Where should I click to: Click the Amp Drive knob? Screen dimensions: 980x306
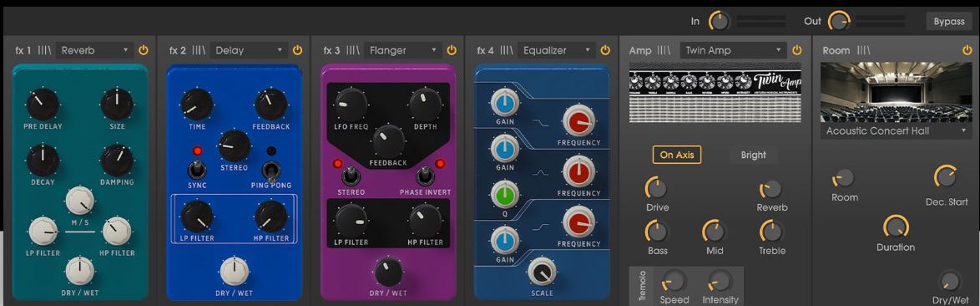click(x=657, y=188)
